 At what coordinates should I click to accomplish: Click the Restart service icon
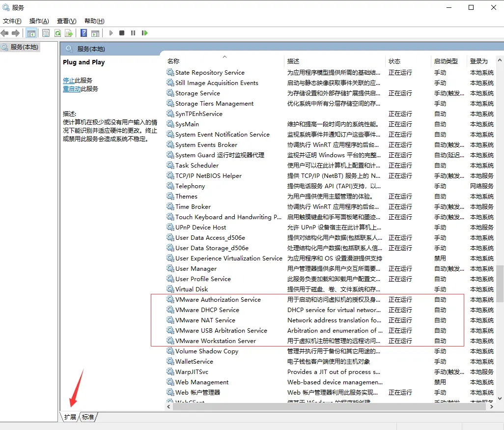coord(144,33)
